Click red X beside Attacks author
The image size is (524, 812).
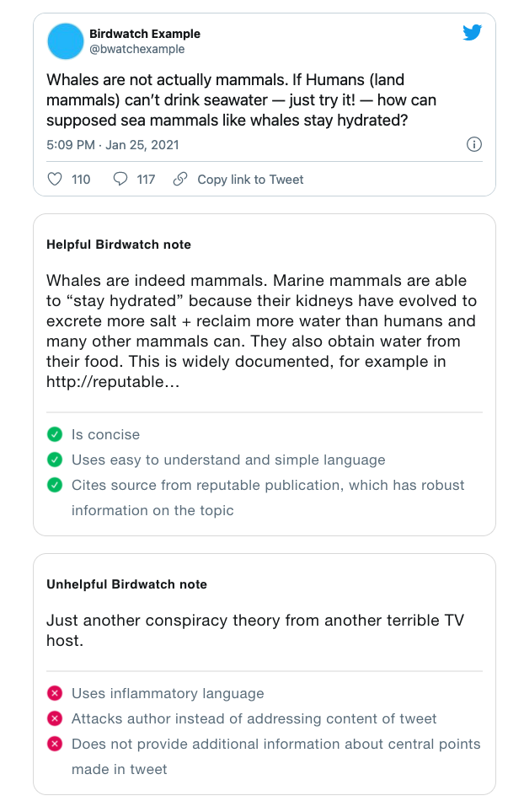55,718
